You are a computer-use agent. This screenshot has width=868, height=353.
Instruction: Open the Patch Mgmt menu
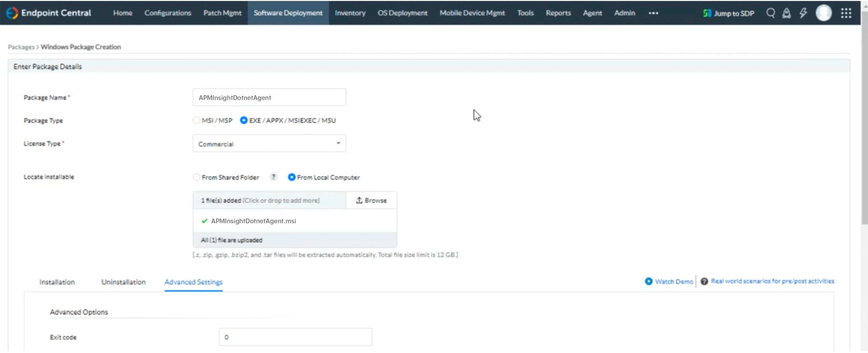coord(222,13)
